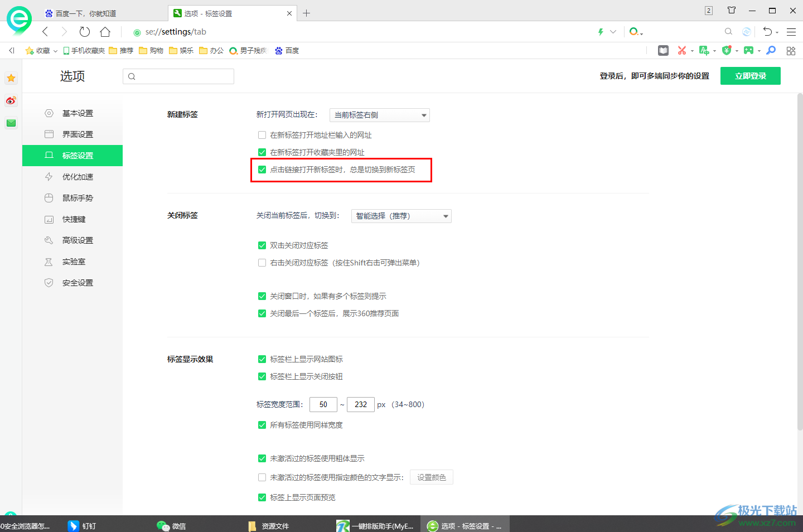
Task: Toggle 标签栏上显示网站图标 checkbox
Action: 262,359
